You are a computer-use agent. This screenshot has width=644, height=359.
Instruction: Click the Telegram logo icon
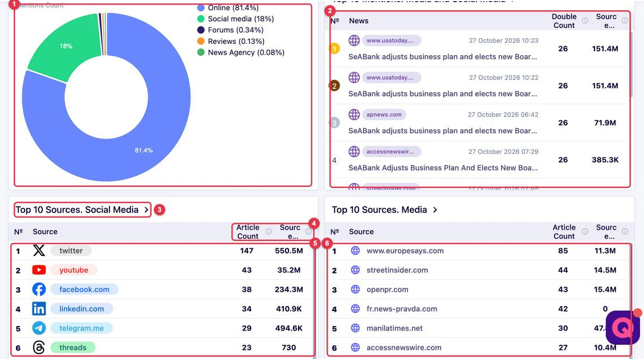[x=39, y=328]
